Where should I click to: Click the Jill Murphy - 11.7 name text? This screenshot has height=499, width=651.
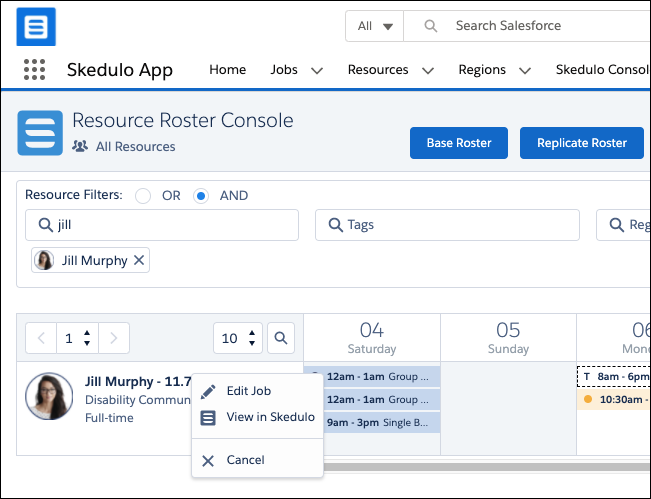coord(138,381)
